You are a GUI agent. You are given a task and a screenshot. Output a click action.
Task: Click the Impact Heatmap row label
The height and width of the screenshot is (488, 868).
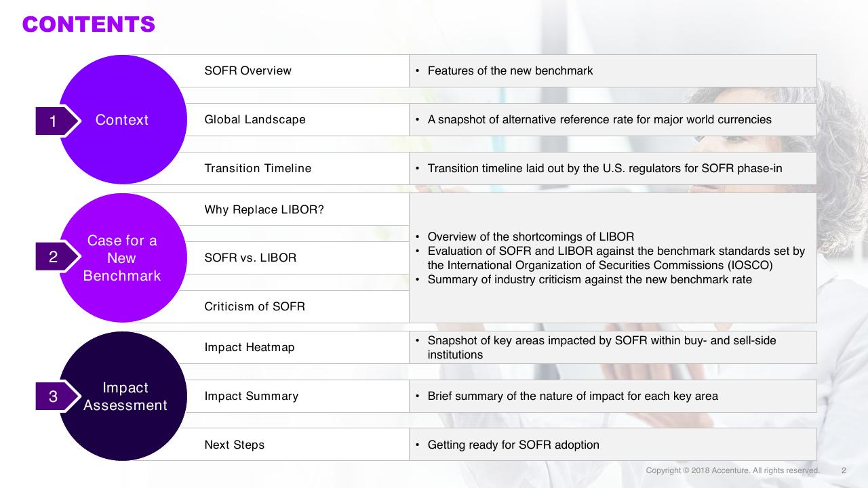(x=250, y=347)
